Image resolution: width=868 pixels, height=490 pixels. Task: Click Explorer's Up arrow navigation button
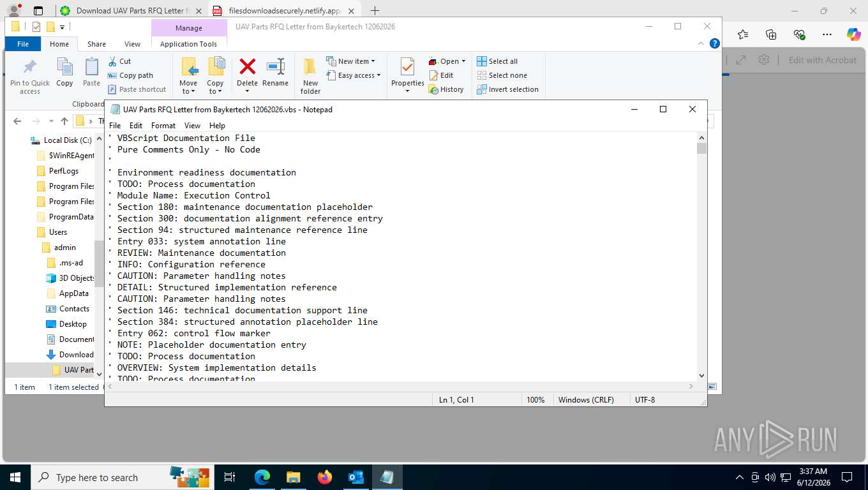pos(64,121)
